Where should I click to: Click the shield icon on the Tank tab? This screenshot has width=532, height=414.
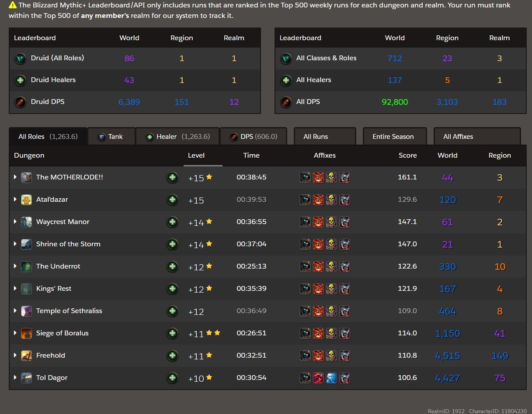[101, 137]
